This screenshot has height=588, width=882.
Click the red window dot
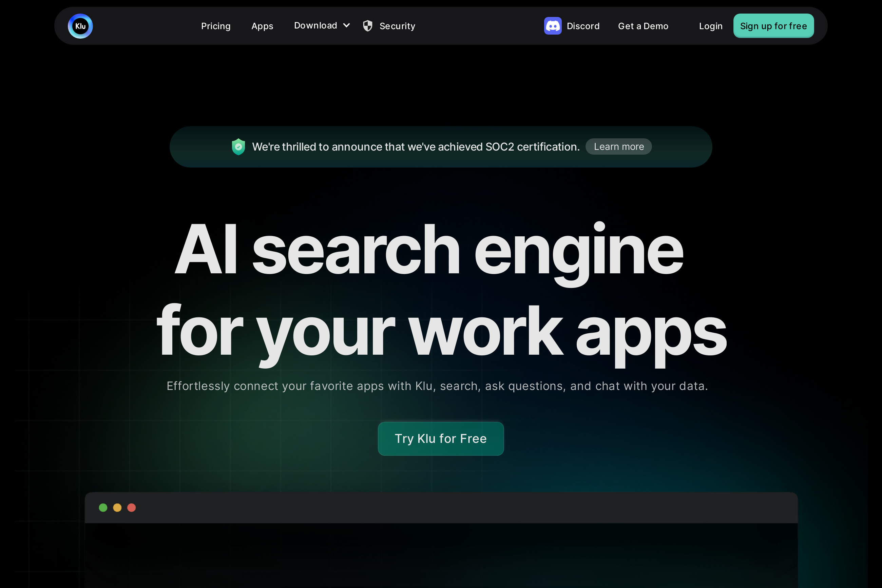pos(131,507)
